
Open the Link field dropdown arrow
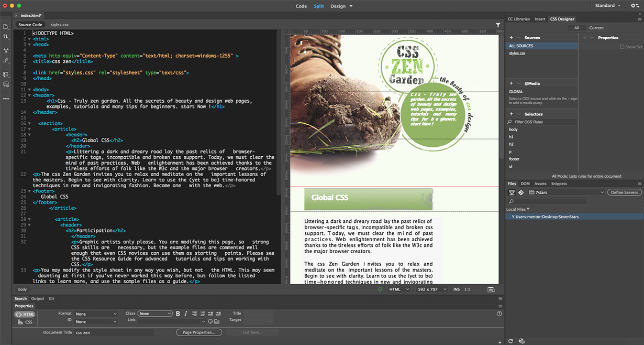[x=203, y=321]
